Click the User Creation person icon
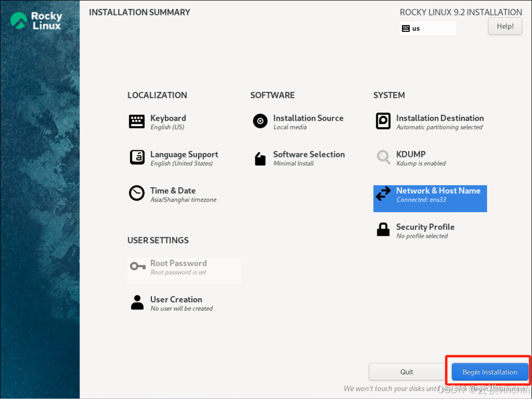532x399 pixels. tap(137, 302)
